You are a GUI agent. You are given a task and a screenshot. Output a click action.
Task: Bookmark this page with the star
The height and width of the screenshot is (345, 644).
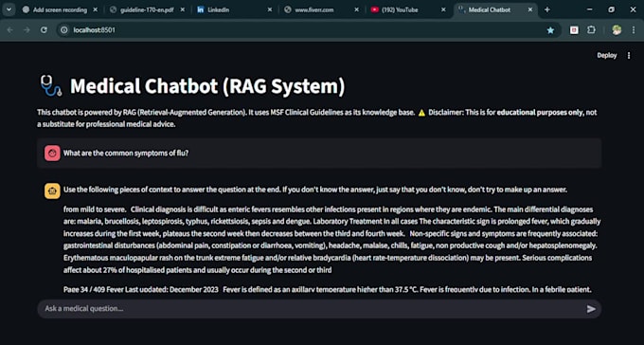coord(550,30)
